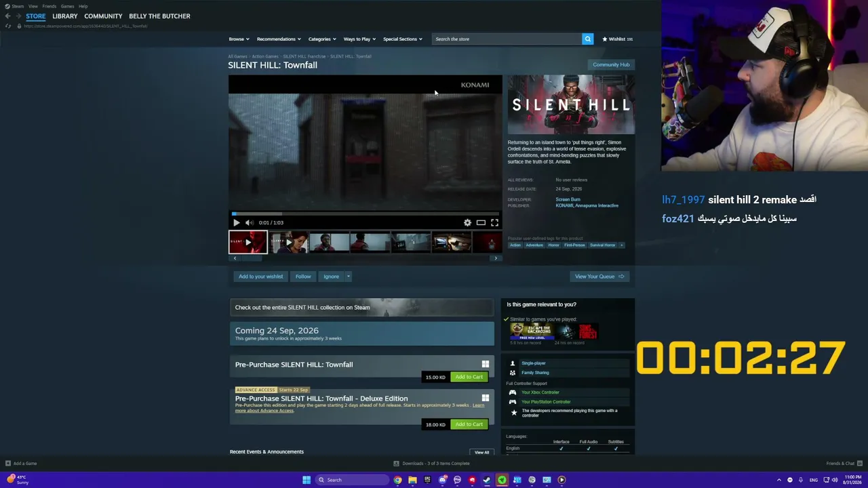Open Chrome from the taskbar
The width and height of the screenshot is (868, 488).
pyautogui.click(x=397, y=480)
